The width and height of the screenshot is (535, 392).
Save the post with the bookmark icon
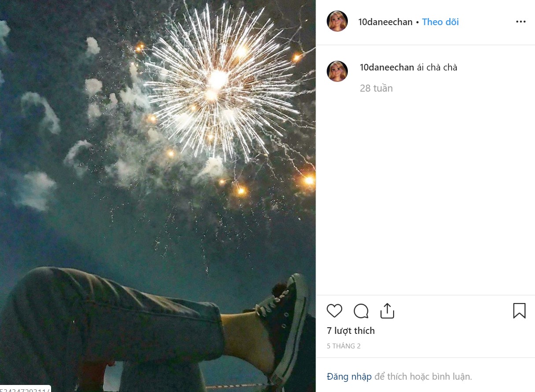click(519, 311)
